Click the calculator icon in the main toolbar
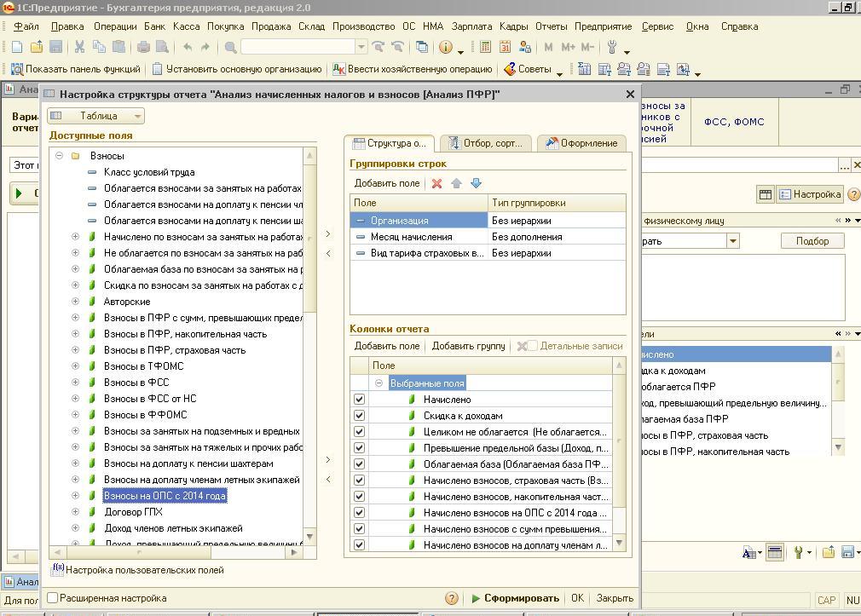The image size is (861, 616). click(x=486, y=48)
